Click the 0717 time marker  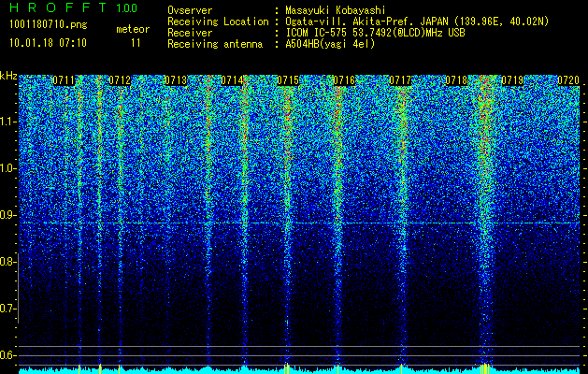pyautogui.click(x=400, y=80)
